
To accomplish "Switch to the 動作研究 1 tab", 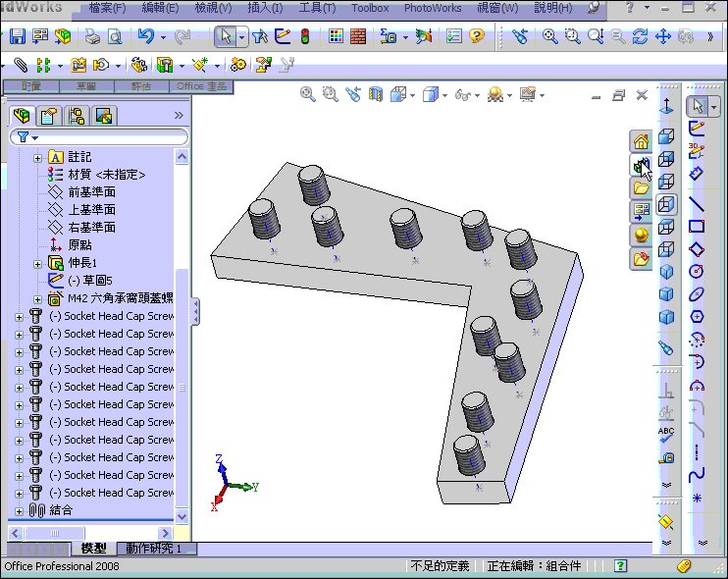I will (x=157, y=549).
